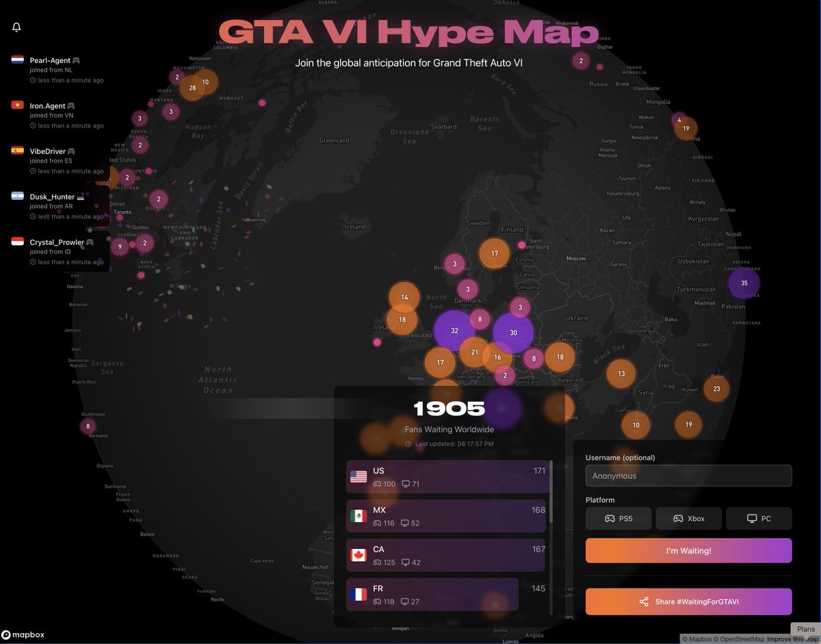This screenshot has width=821, height=644.
Task: Open the orange cluster marker labeled 13
Action: [621, 374]
